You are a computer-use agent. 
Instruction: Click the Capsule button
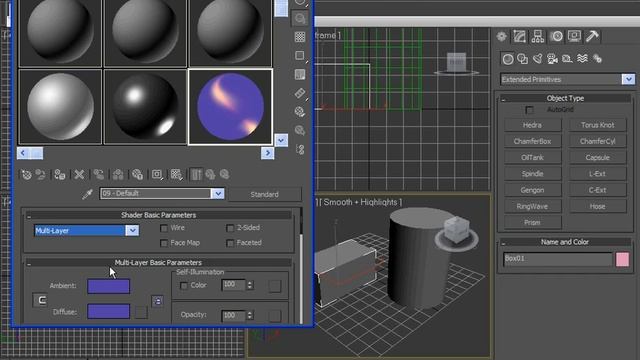click(x=598, y=158)
